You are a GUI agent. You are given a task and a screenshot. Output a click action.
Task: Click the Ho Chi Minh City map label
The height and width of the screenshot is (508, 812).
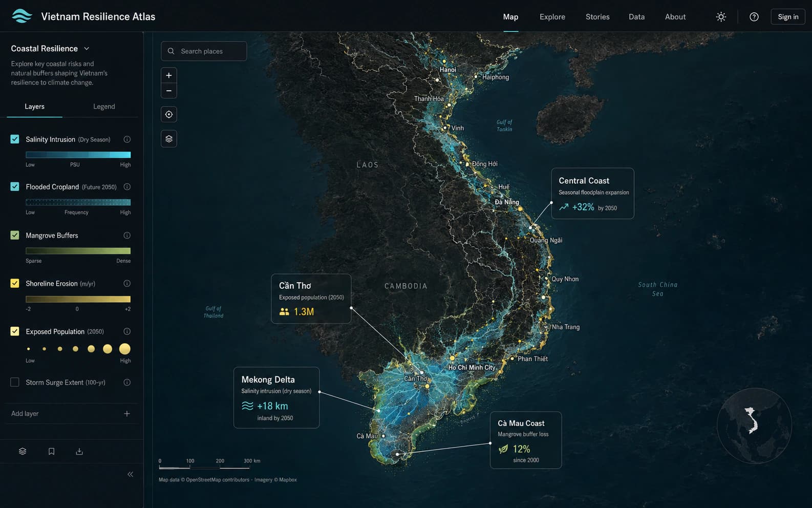click(472, 368)
